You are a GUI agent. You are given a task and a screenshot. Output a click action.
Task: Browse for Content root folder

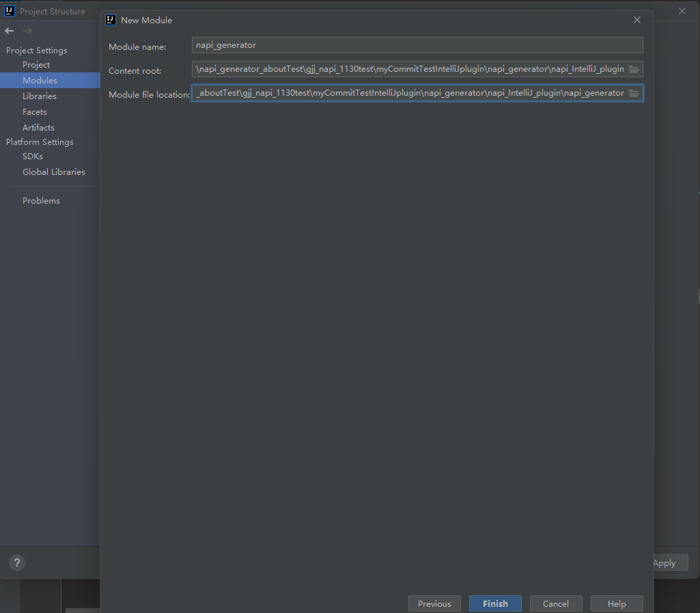[x=634, y=69]
